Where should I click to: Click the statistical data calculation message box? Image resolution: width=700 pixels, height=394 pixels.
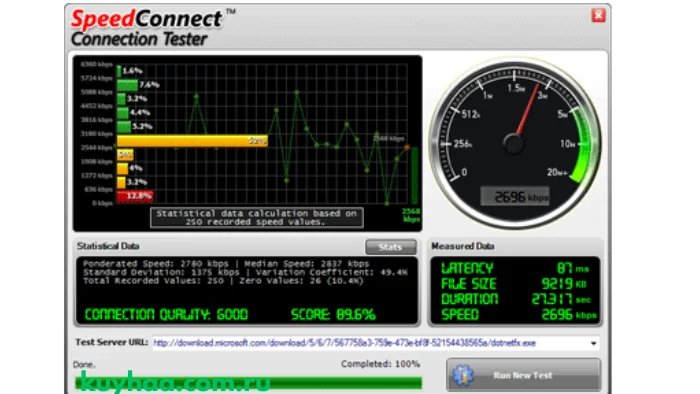257,218
